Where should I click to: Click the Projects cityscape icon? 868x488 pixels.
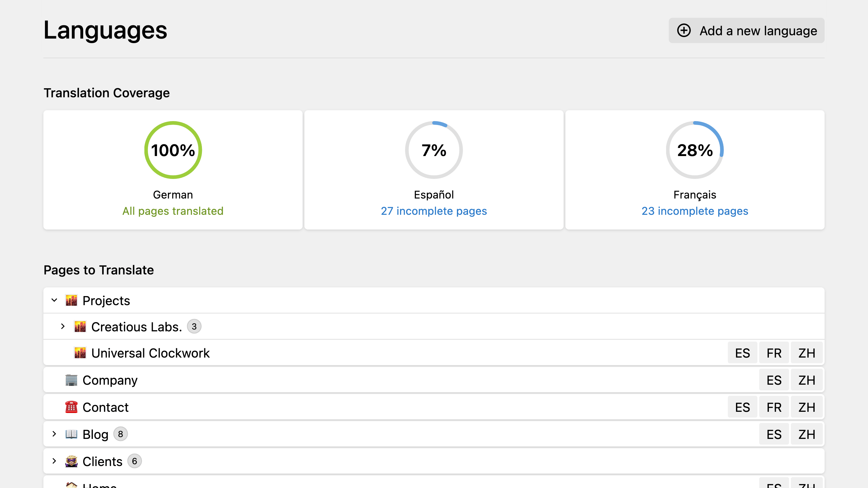[x=71, y=300]
